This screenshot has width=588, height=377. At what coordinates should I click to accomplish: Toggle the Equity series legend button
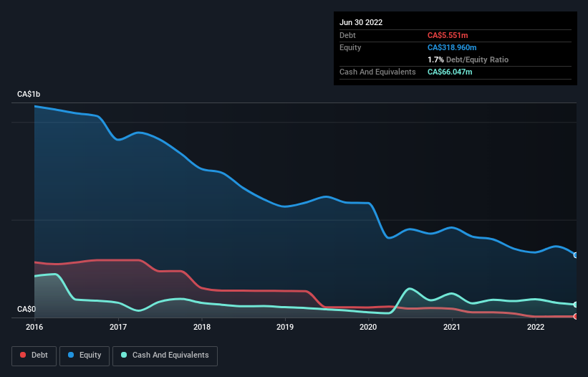[85, 355]
